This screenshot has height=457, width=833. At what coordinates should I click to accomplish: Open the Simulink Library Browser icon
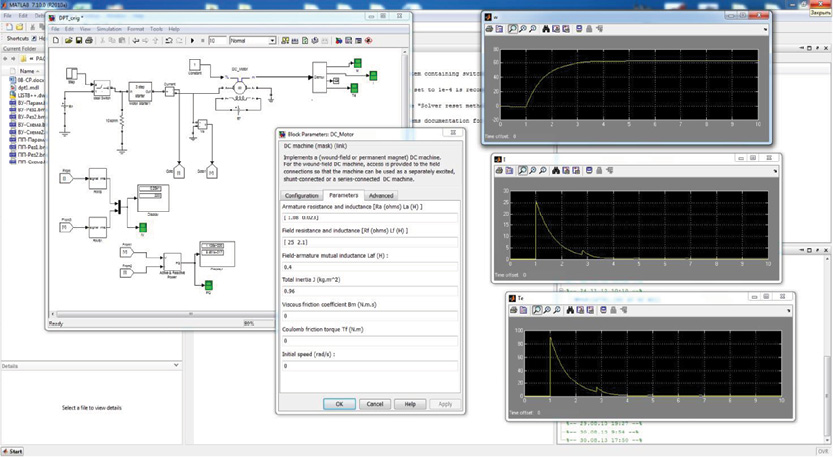[x=338, y=40]
